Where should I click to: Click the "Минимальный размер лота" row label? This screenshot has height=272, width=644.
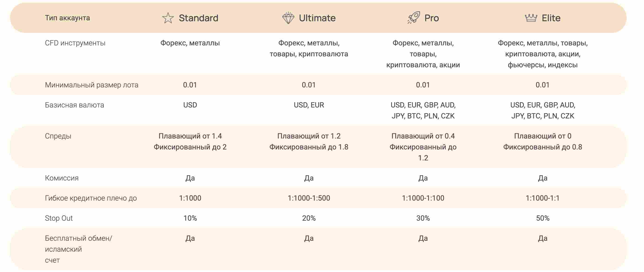92,85
